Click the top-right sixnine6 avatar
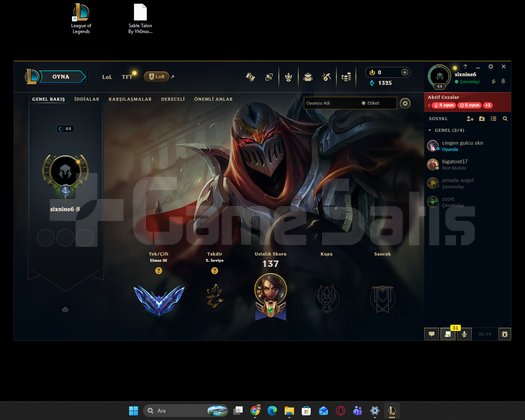 440,77
